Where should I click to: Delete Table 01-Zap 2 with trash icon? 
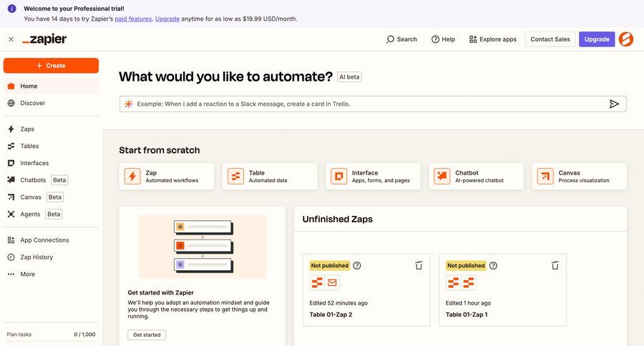pos(419,265)
